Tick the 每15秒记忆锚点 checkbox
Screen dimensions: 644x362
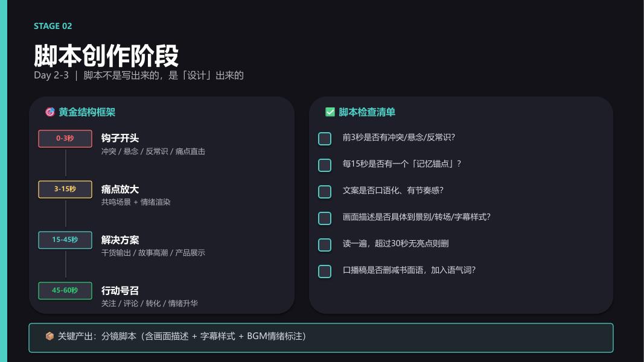[x=325, y=165]
